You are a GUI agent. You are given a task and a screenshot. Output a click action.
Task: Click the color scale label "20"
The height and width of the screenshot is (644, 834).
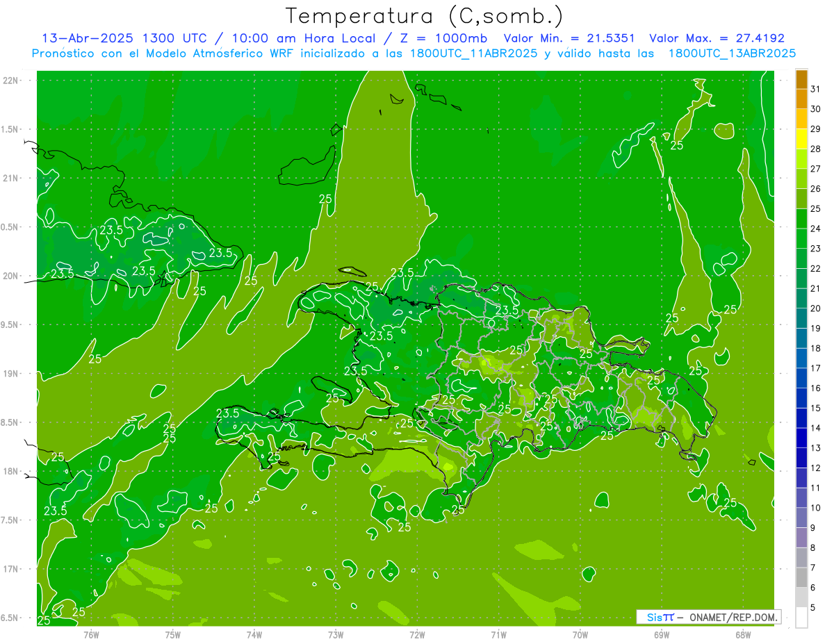(817, 308)
